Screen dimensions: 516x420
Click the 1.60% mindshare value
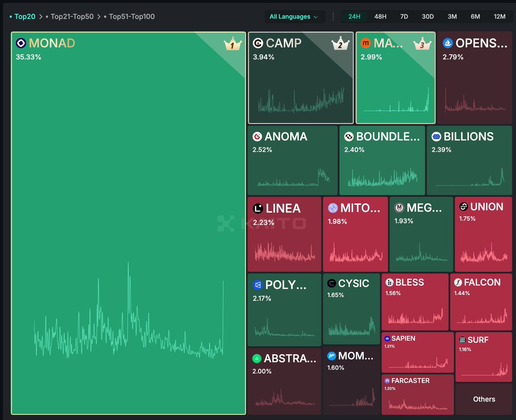click(336, 368)
